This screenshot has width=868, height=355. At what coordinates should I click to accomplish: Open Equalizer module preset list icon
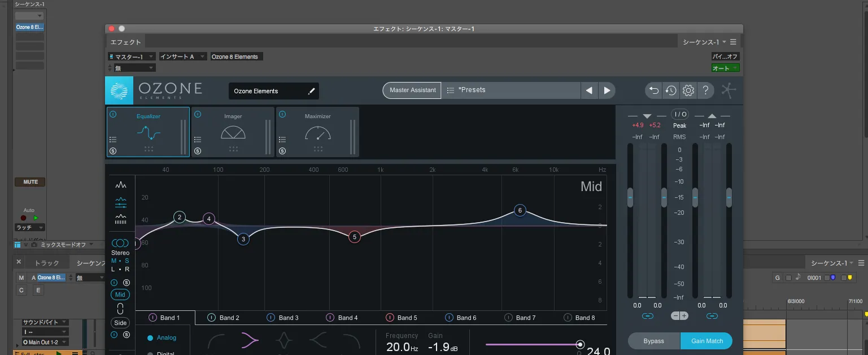[x=112, y=140]
